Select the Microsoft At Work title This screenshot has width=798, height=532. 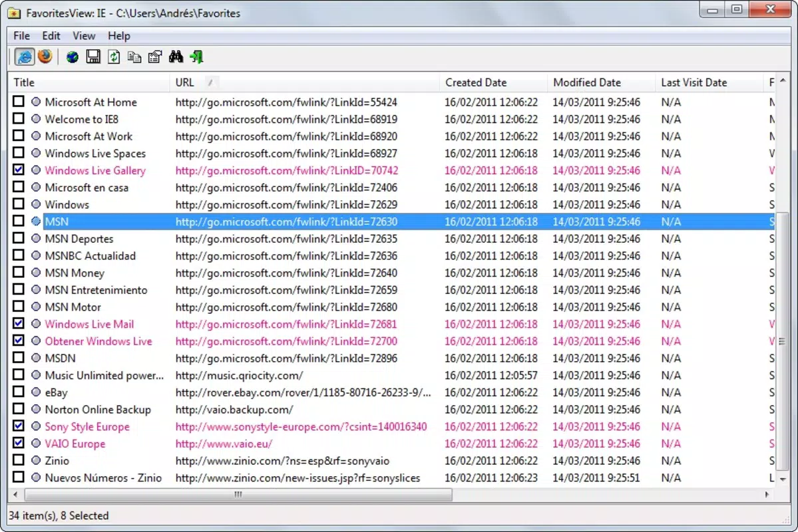pyautogui.click(x=89, y=136)
